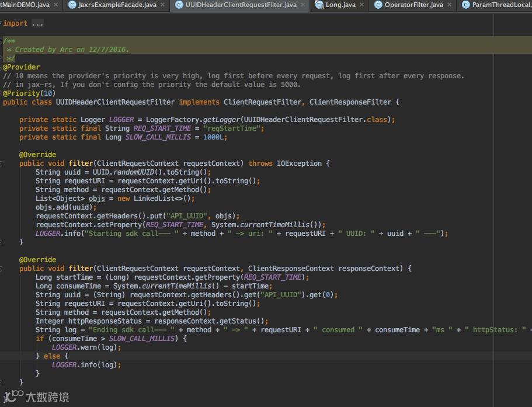The width and height of the screenshot is (532, 407).
Task: Collapse the first filter method body
Action: click(1, 164)
